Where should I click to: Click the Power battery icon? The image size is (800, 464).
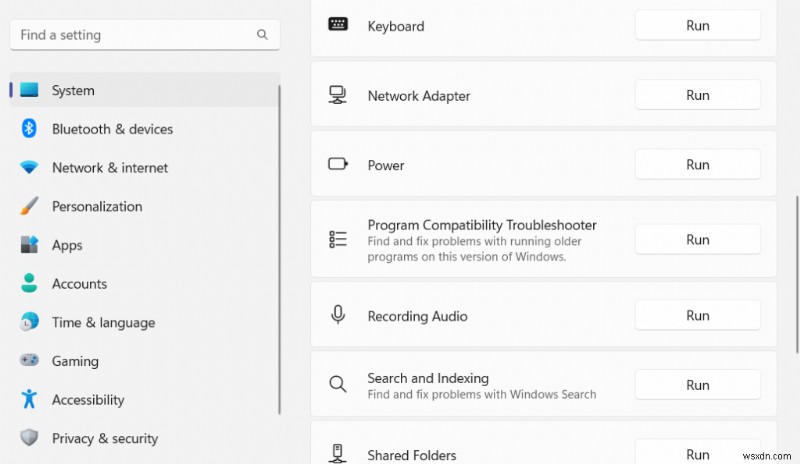338,164
